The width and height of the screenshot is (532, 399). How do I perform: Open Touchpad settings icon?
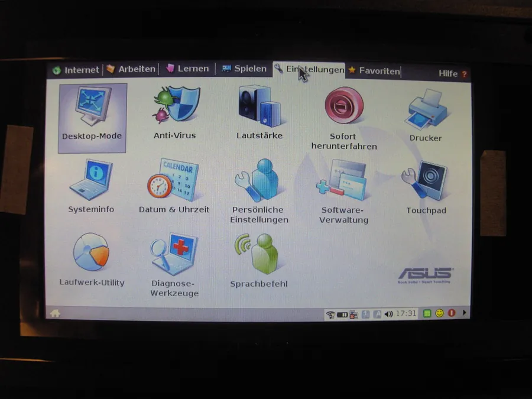tap(426, 181)
